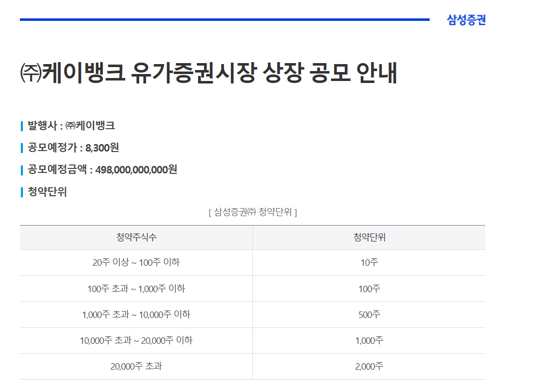Select the 10주 unit cell
This screenshot has width=535, height=392.
pos(369,262)
